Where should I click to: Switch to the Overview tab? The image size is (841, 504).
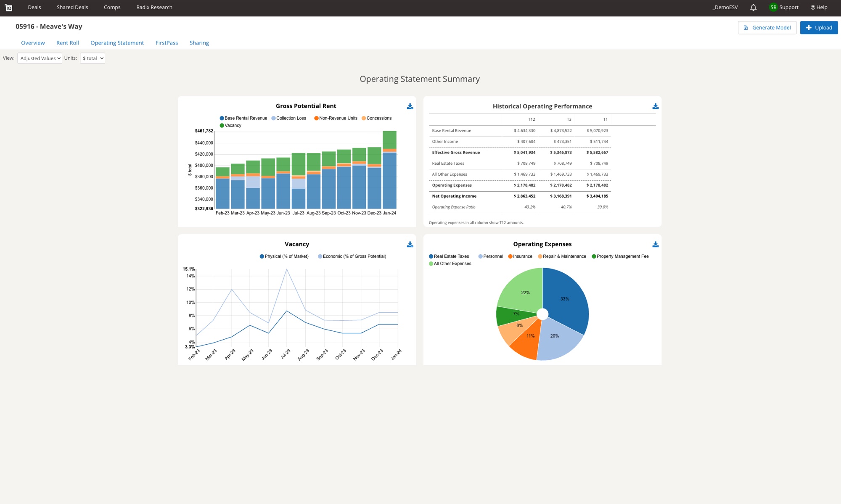click(33, 43)
